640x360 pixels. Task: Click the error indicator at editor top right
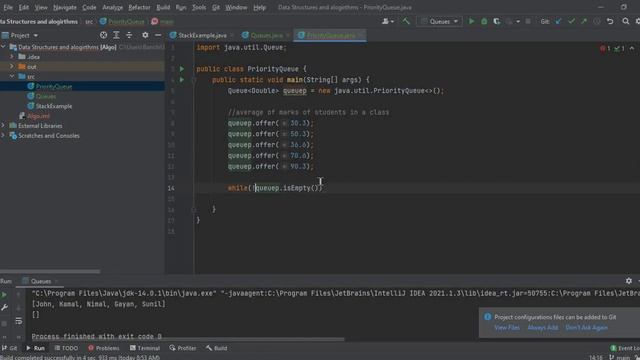[605, 49]
